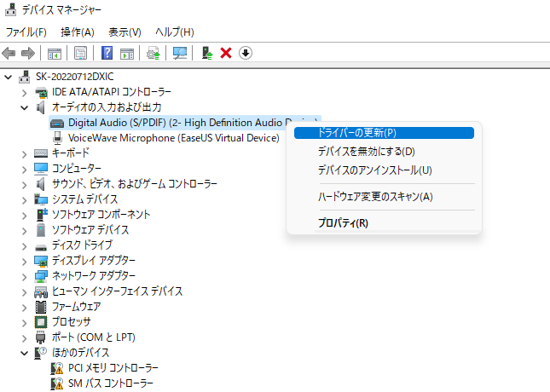Click the Device Manager title bar icon
The height and width of the screenshot is (392, 550).
point(10,9)
